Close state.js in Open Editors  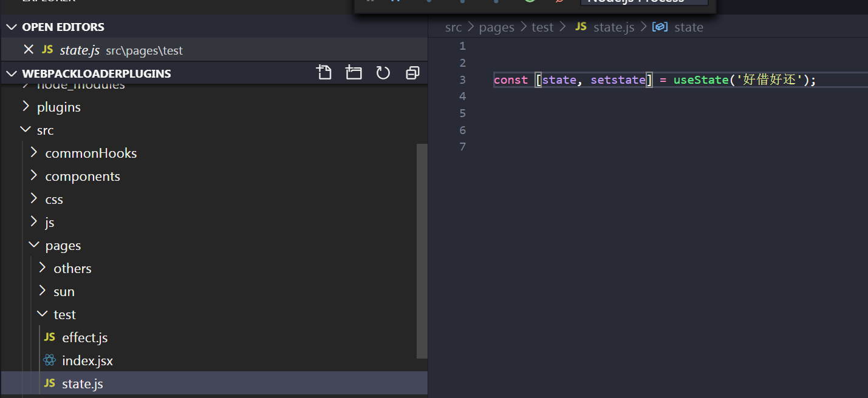pyautogui.click(x=29, y=50)
